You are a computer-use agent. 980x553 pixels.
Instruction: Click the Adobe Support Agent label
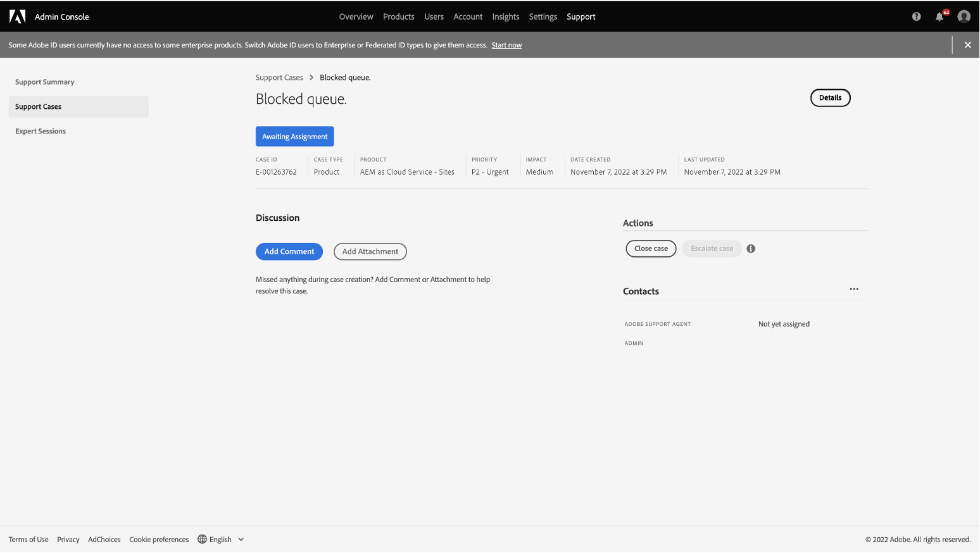(x=658, y=324)
